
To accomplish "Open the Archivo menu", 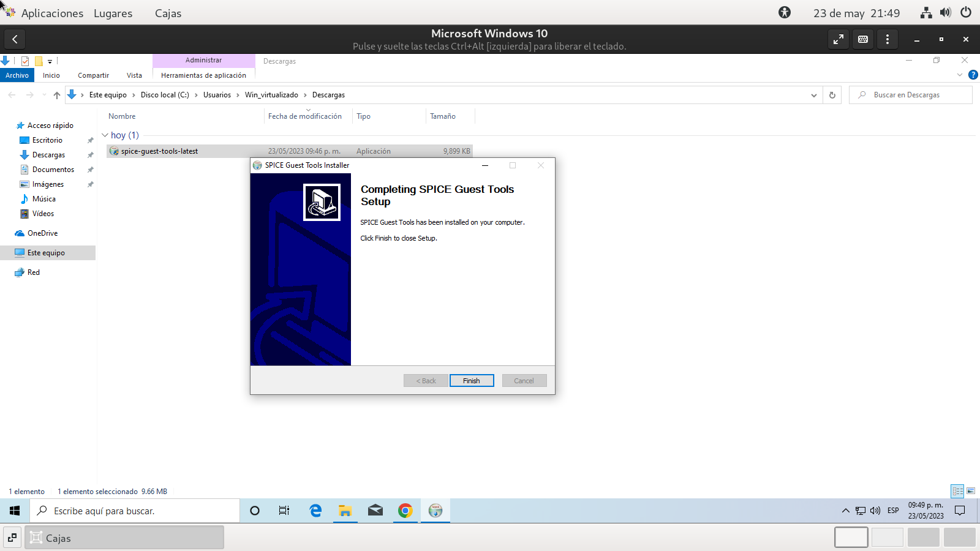I will click(17, 75).
